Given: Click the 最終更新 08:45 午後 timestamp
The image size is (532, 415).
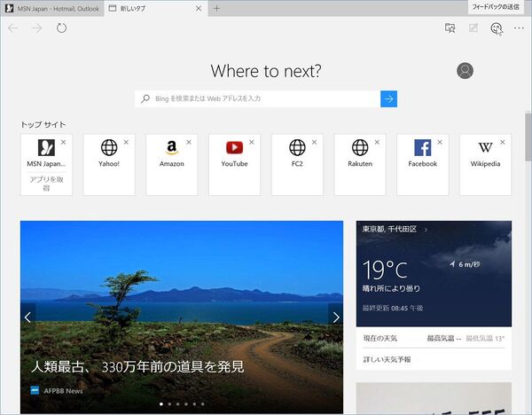Looking at the screenshot, I should [x=393, y=308].
